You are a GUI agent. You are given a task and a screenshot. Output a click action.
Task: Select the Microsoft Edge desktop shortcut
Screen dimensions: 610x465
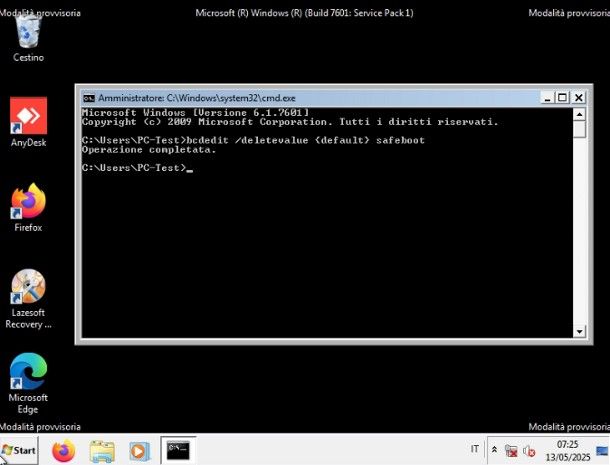click(28, 383)
